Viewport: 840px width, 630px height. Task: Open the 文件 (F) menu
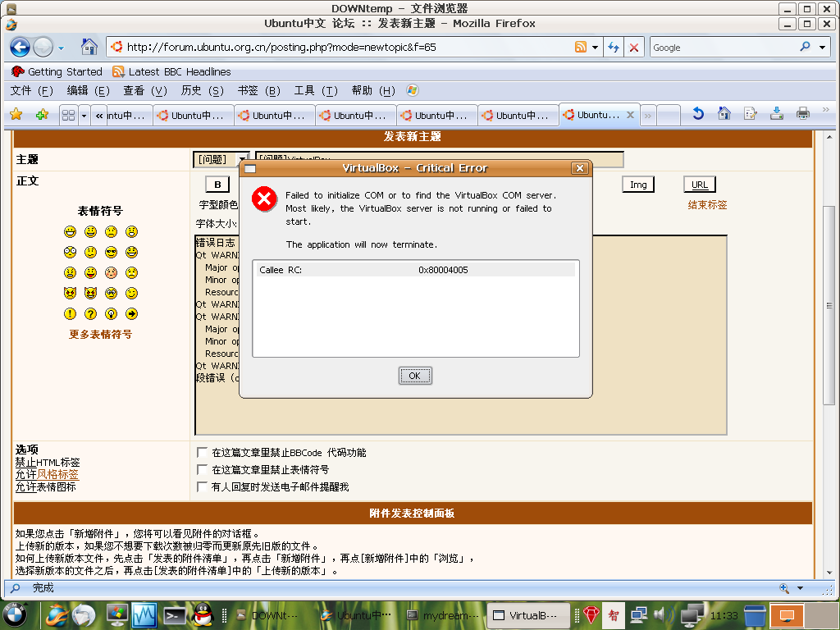point(32,90)
